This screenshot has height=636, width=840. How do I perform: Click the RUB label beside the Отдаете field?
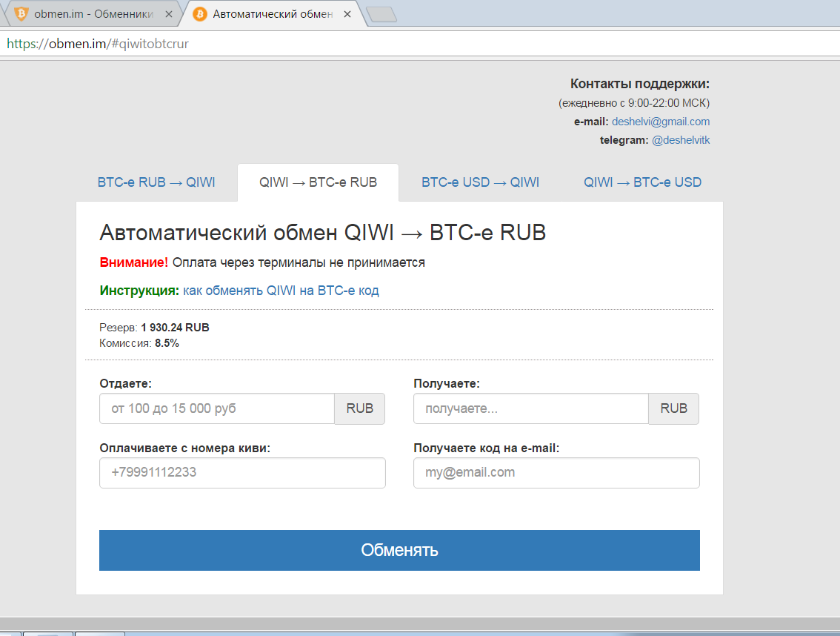360,408
